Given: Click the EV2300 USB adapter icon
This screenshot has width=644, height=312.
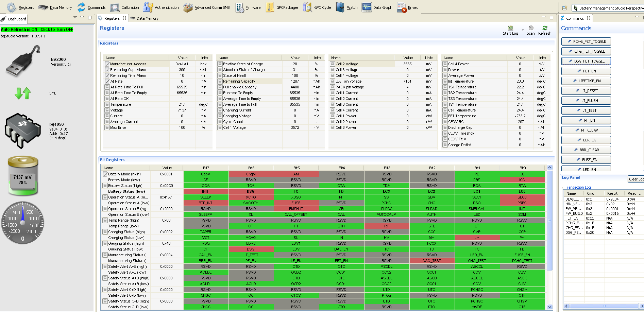Looking at the screenshot, I should (x=23, y=62).
